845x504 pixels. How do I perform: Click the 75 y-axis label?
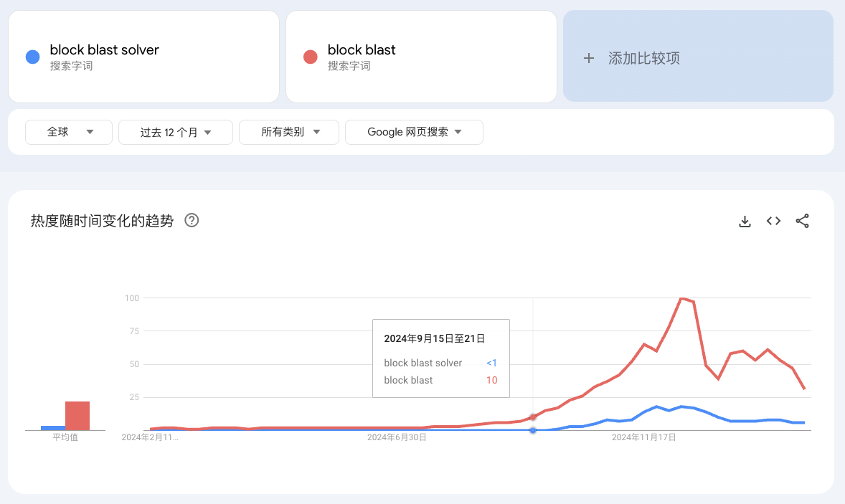pyautogui.click(x=134, y=331)
